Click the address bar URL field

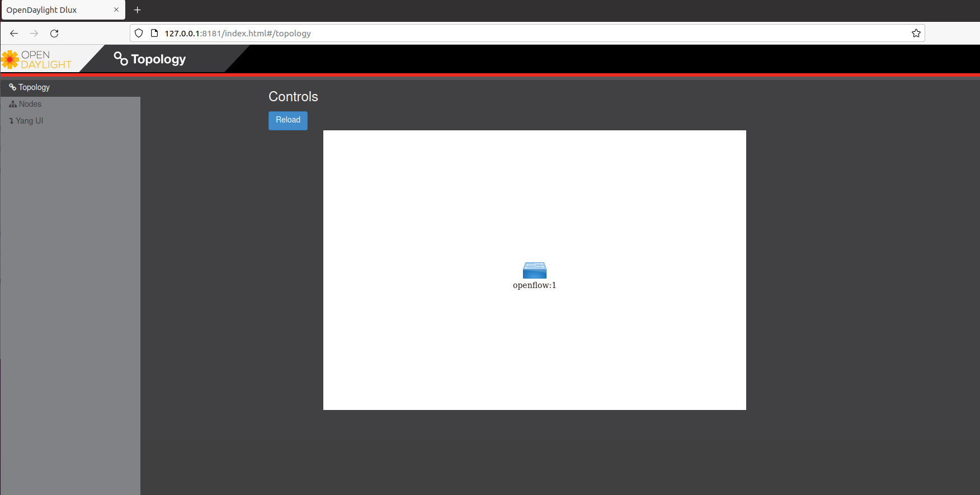tap(527, 34)
